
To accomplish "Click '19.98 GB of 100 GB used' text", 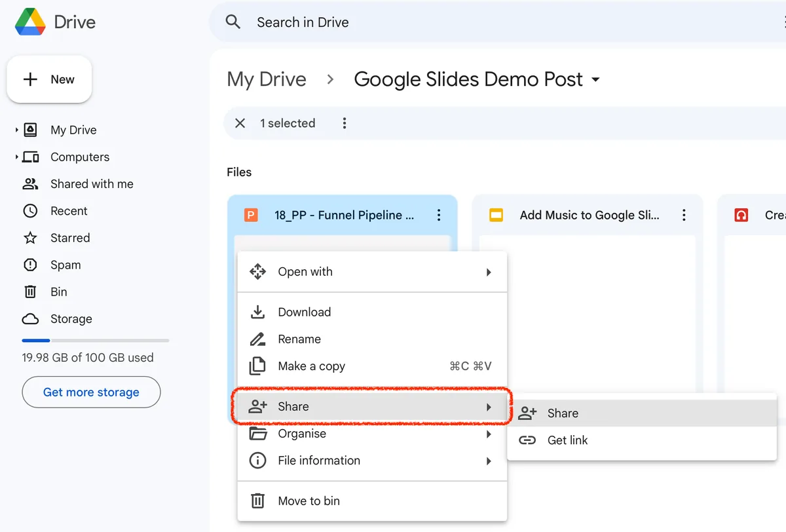I will point(88,358).
